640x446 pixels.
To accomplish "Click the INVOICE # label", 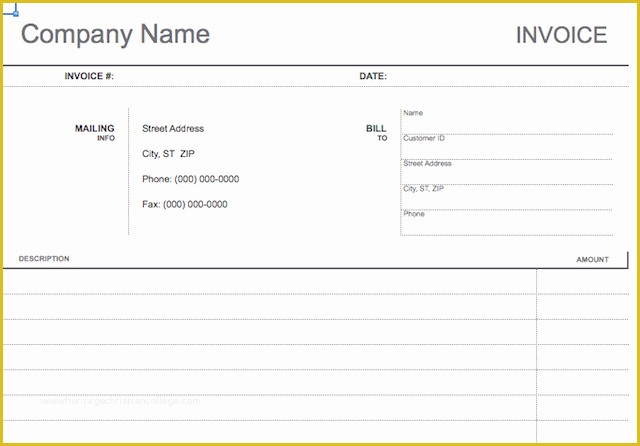I will click(x=89, y=76).
